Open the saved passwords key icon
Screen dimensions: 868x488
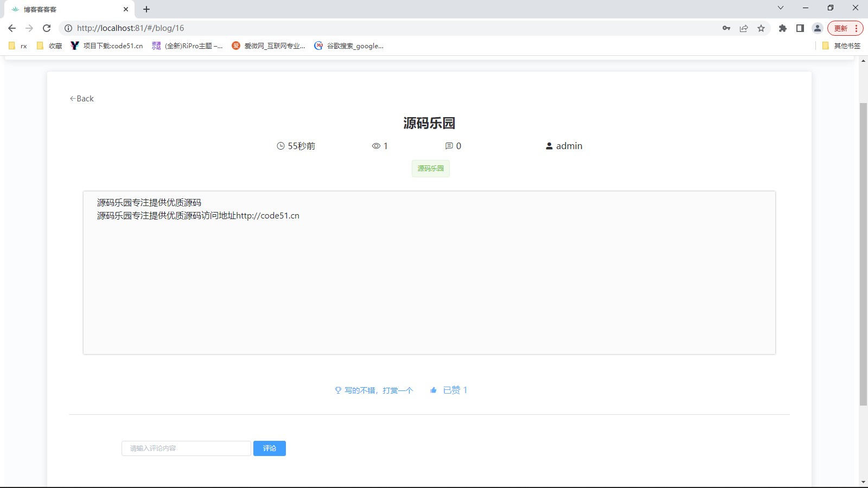pyautogui.click(x=726, y=28)
